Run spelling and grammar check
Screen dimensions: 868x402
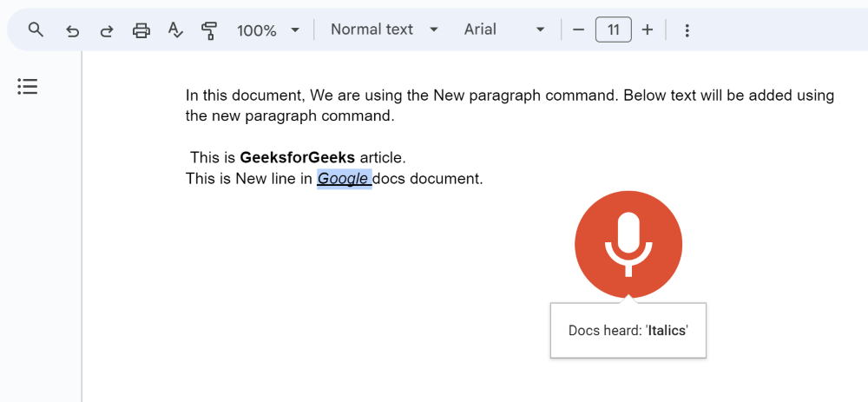pyautogui.click(x=175, y=30)
